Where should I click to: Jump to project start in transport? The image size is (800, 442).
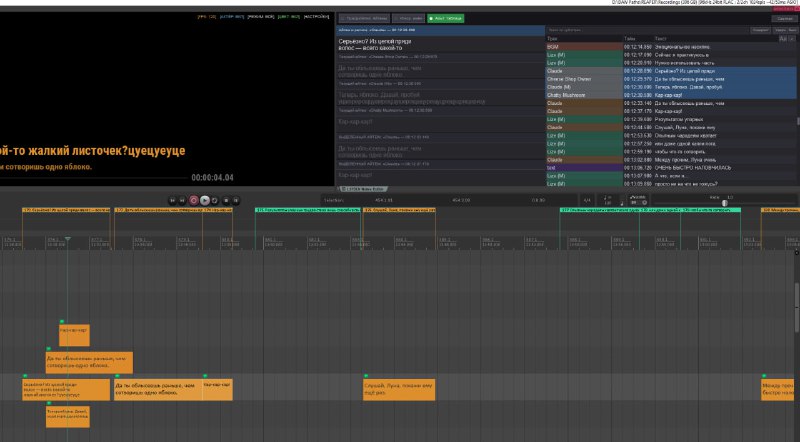[172, 201]
